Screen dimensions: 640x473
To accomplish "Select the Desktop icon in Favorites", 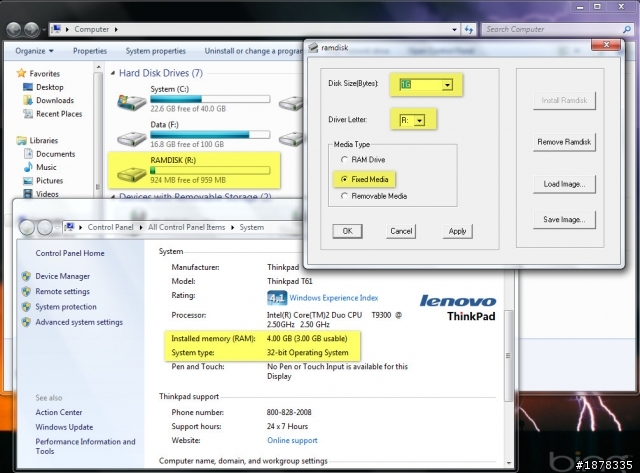I will coord(28,87).
